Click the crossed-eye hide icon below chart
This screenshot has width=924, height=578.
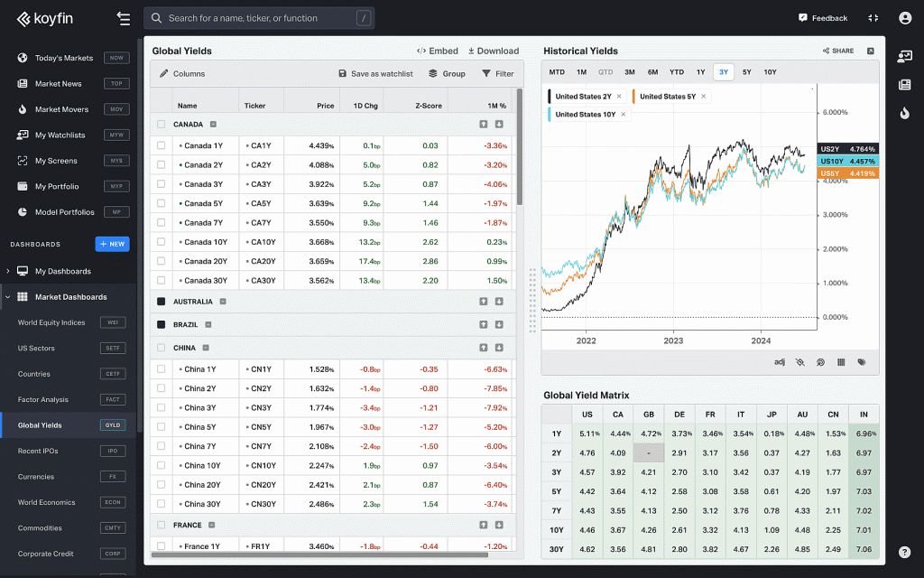(x=799, y=362)
